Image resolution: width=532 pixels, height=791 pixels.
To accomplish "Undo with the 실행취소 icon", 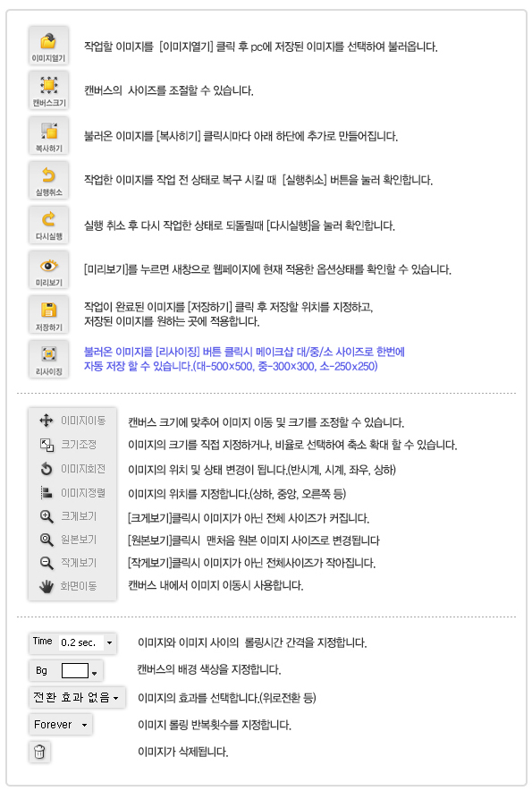I will (x=48, y=180).
